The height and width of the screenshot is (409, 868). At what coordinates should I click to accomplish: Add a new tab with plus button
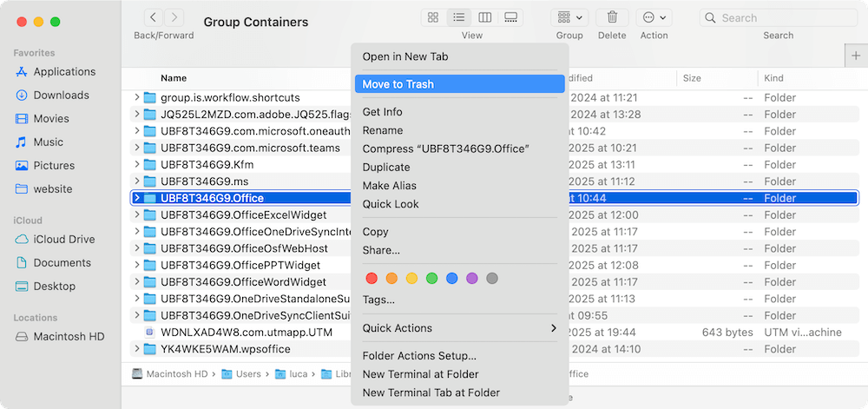(x=855, y=55)
